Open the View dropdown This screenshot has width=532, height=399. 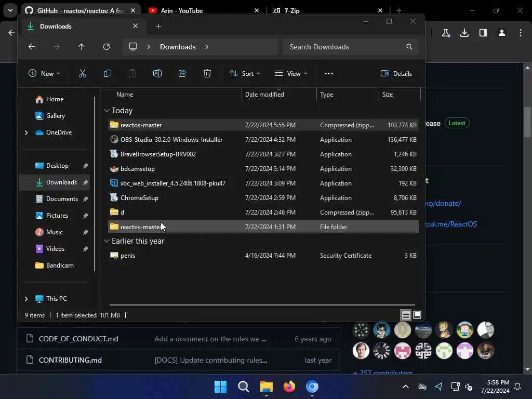coord(291,74)
